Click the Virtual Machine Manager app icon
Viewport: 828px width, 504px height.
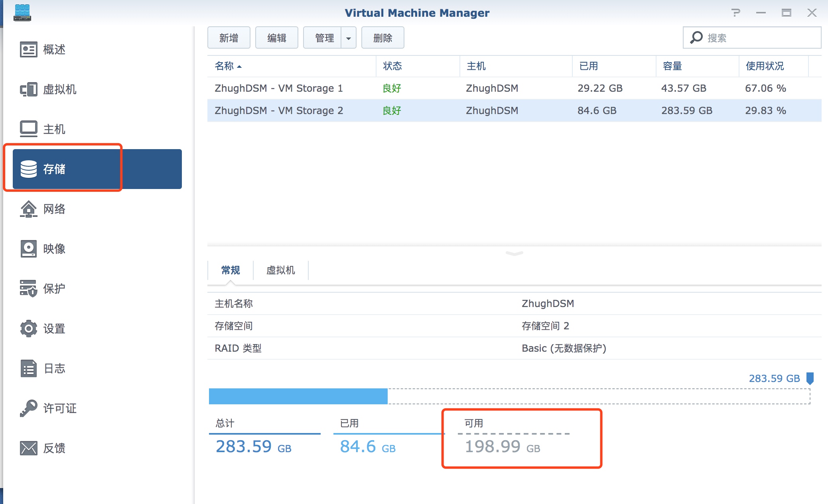click(x=22, y=13)
